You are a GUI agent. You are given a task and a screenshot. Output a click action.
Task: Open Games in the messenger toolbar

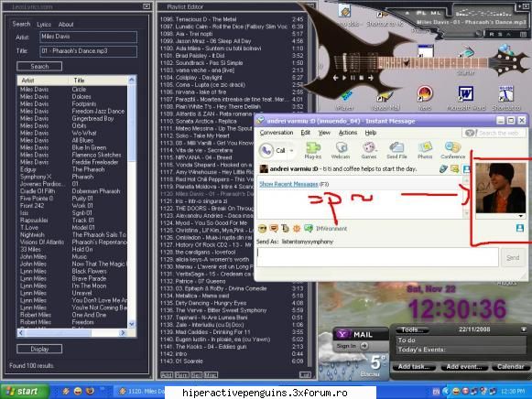point(369,150)
